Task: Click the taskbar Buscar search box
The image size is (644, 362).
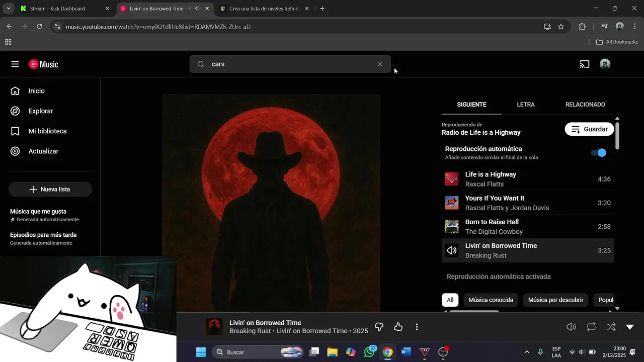Action: coord(258,352)
